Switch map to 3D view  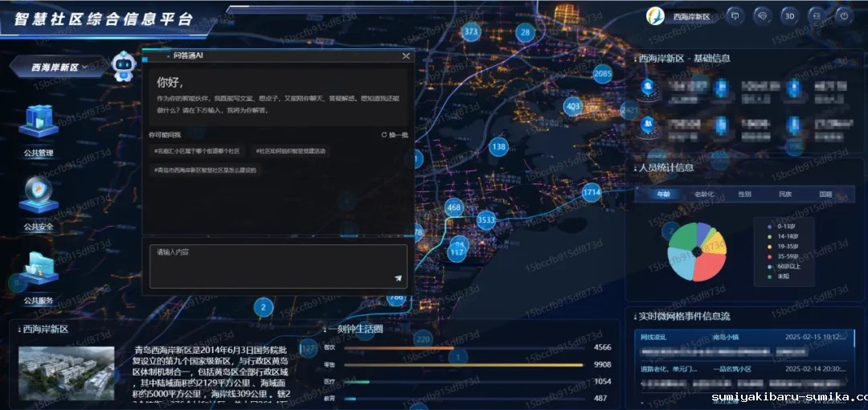[x=789, y=16]
